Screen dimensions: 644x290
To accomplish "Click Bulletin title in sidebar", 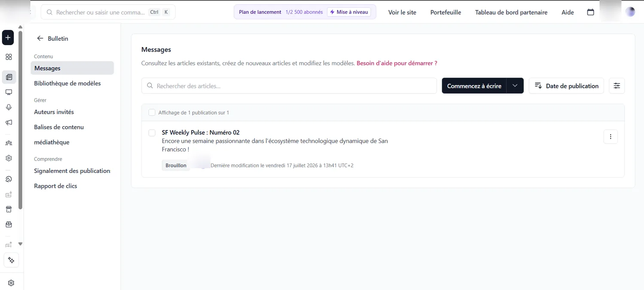I will 58,39.
